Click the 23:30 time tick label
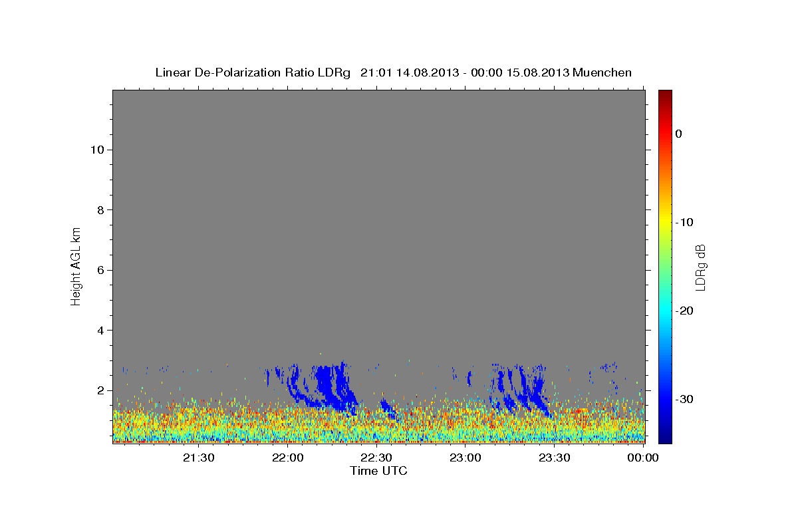Image resolution: width=798 pixels, height=532 pixels. tap(554, 458)
